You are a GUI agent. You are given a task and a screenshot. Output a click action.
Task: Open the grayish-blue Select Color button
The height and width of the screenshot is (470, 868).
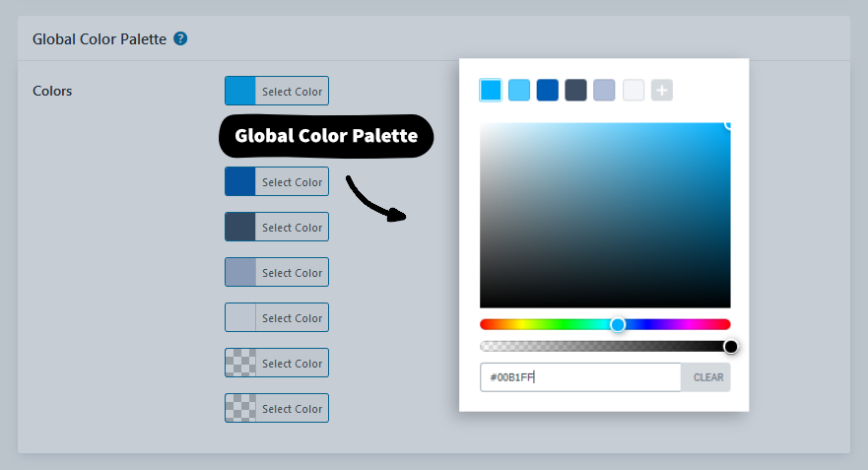point(277,273)
